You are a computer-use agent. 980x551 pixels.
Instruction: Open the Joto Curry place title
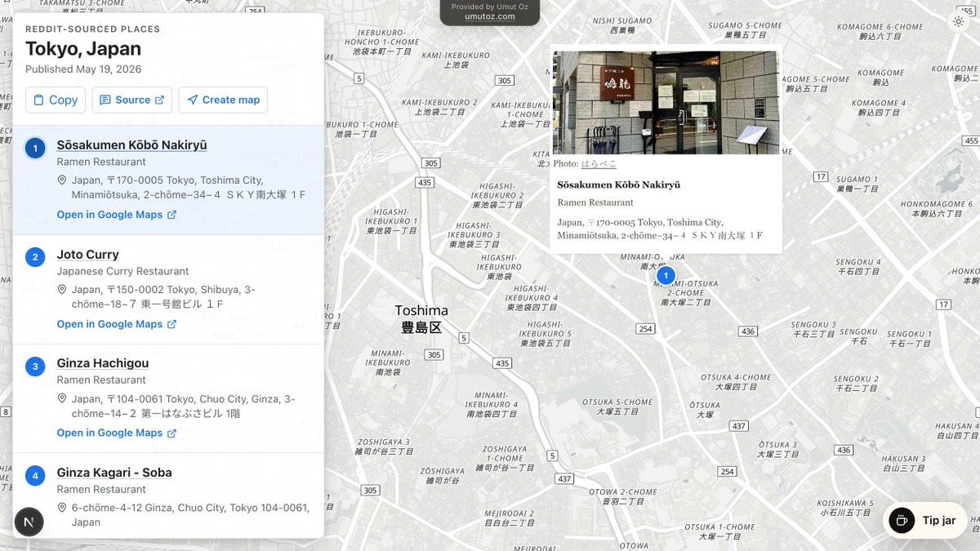pyautogui.click(x=87, y=254)
